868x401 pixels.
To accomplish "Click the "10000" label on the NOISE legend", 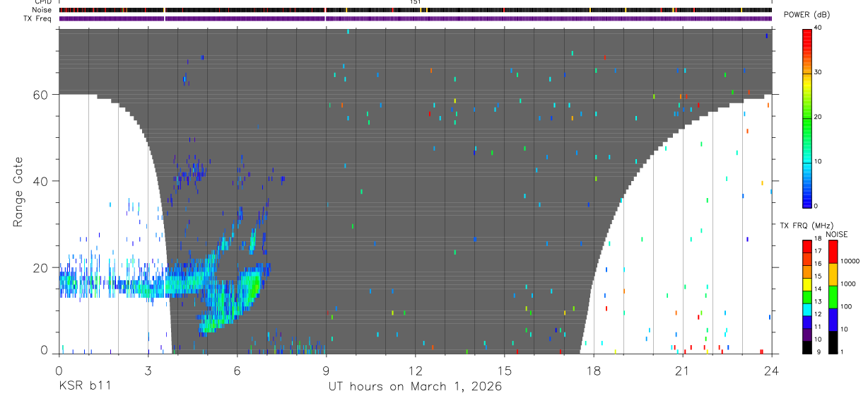I will tap(849, 261).
